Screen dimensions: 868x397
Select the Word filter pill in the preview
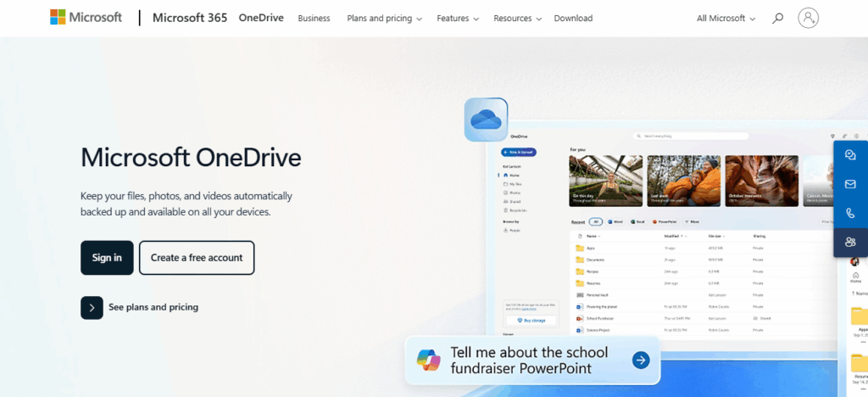click(615, 221)
